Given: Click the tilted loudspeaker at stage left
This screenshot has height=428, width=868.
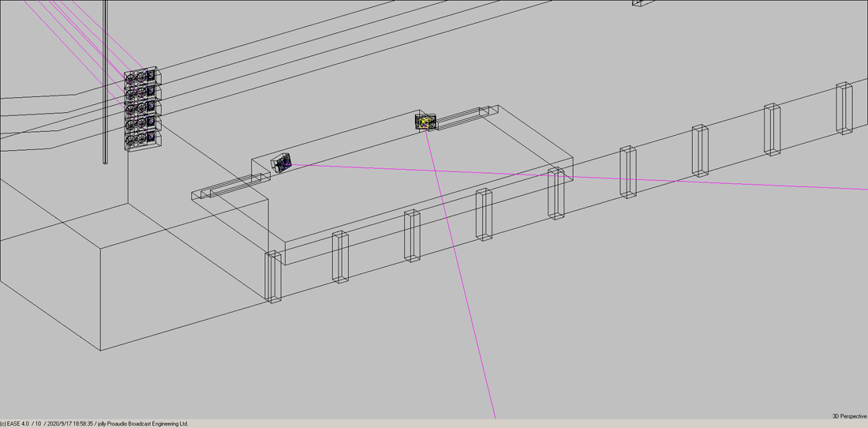Looking at the screenshot, I should pyautogui.click(x=282, y=163).
